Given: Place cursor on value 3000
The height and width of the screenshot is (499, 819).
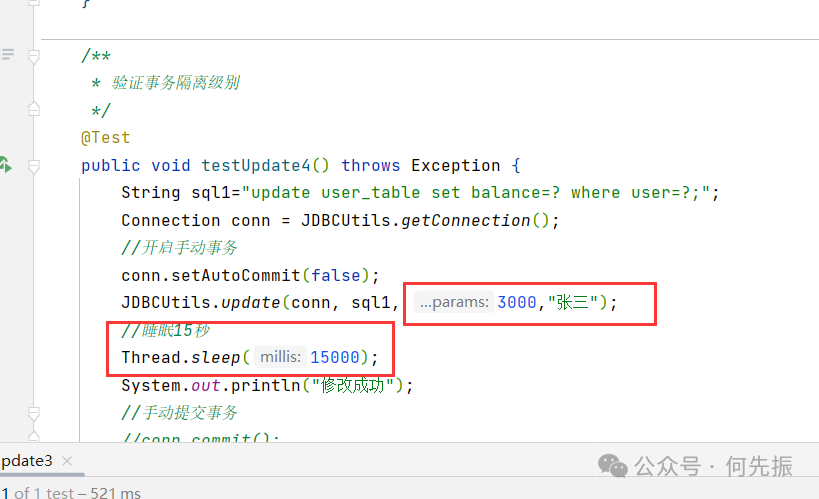Looking at the screenshot, I should tap(517, 302).
